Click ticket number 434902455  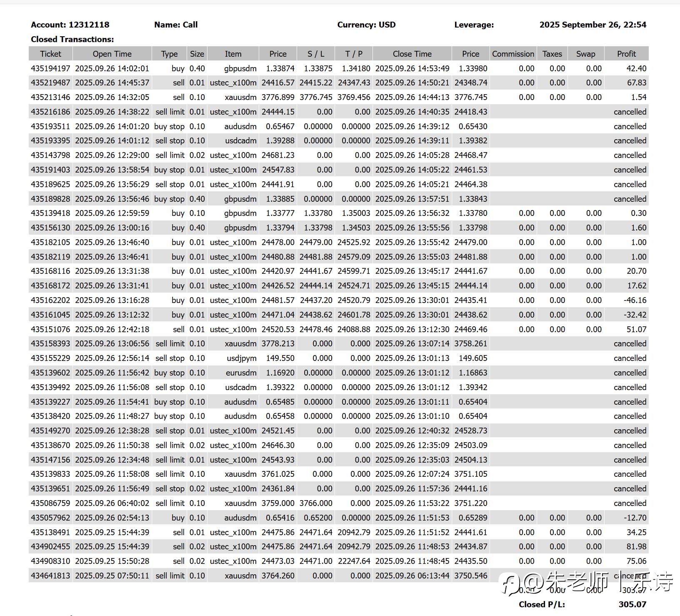point(50,546)
